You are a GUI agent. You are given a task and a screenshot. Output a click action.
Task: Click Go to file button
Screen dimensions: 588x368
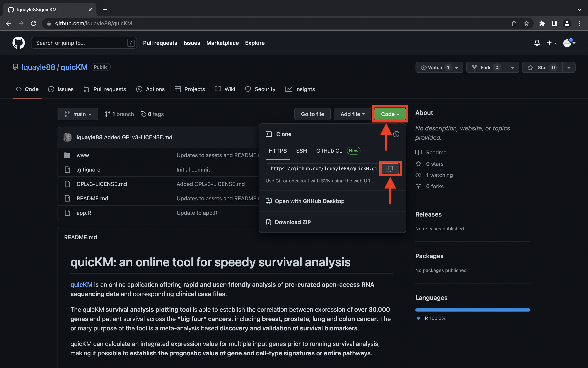coord(312,114)
